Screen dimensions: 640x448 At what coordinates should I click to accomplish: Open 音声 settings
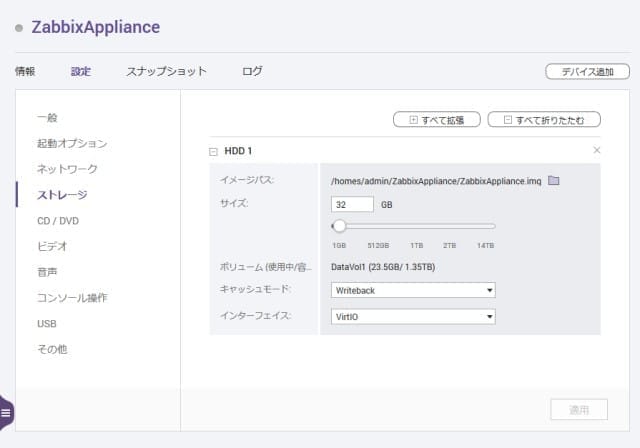pos(47,272)
